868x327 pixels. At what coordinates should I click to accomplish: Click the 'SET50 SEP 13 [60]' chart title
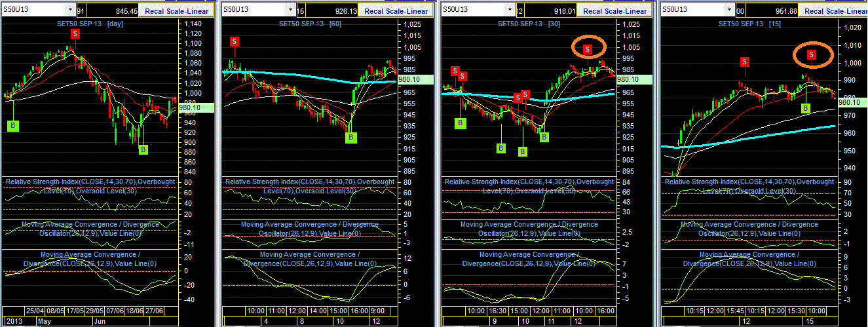(x=310, y=24)
